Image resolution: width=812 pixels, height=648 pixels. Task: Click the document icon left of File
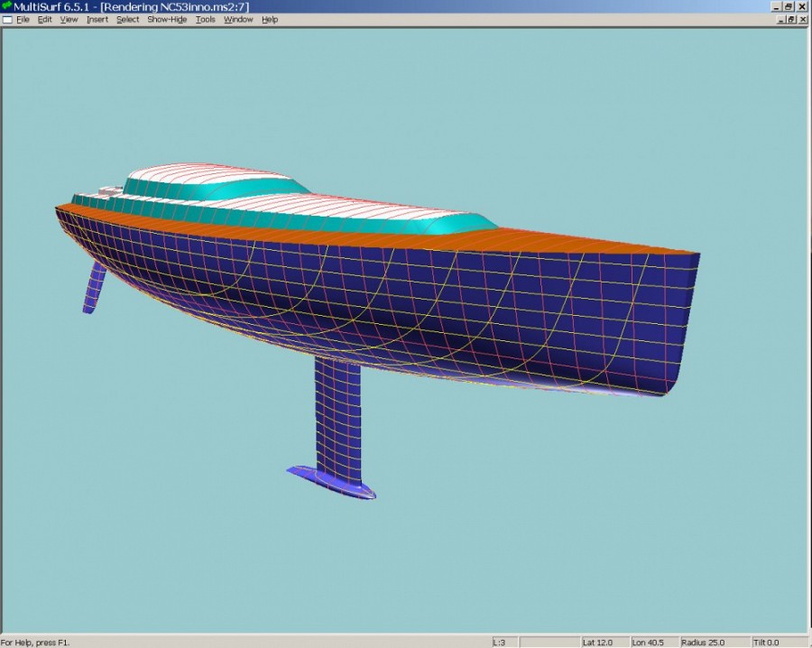[x=7, y=19]
